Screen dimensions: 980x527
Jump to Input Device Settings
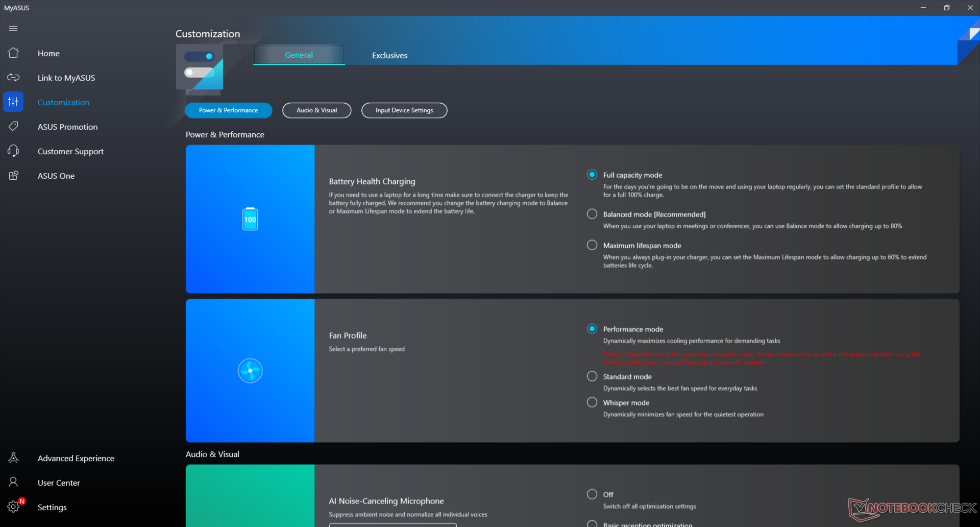pyautogui.click(x=404, y=110)
